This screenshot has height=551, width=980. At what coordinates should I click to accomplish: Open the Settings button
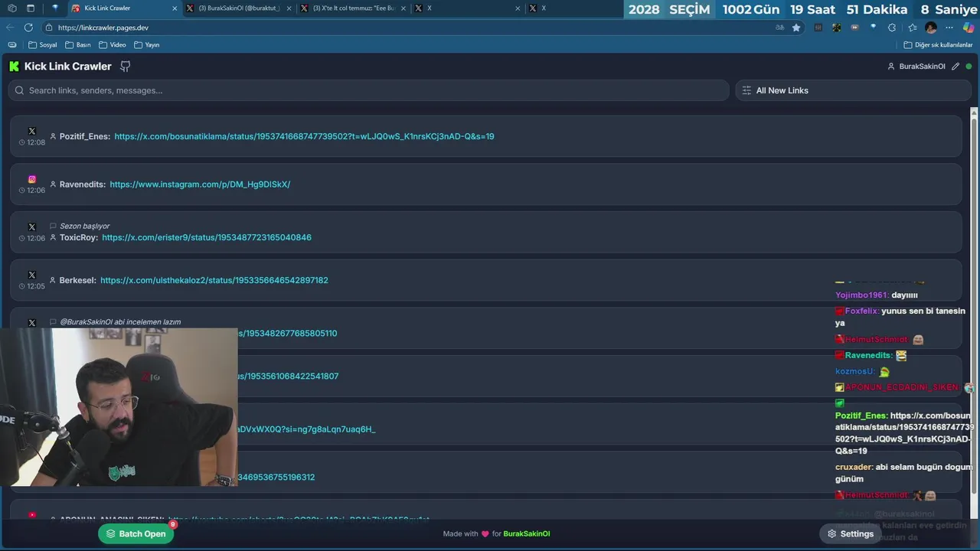(850, 534)
